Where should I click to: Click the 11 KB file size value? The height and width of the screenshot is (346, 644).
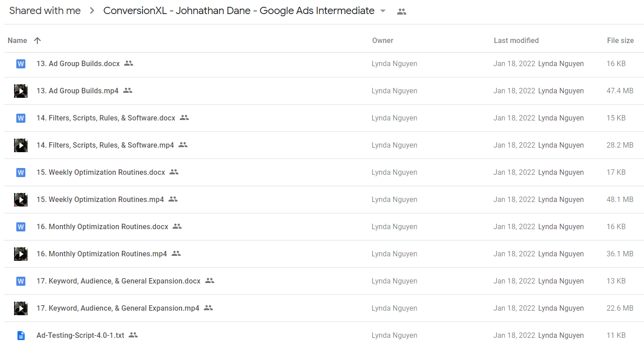(616, 336)
